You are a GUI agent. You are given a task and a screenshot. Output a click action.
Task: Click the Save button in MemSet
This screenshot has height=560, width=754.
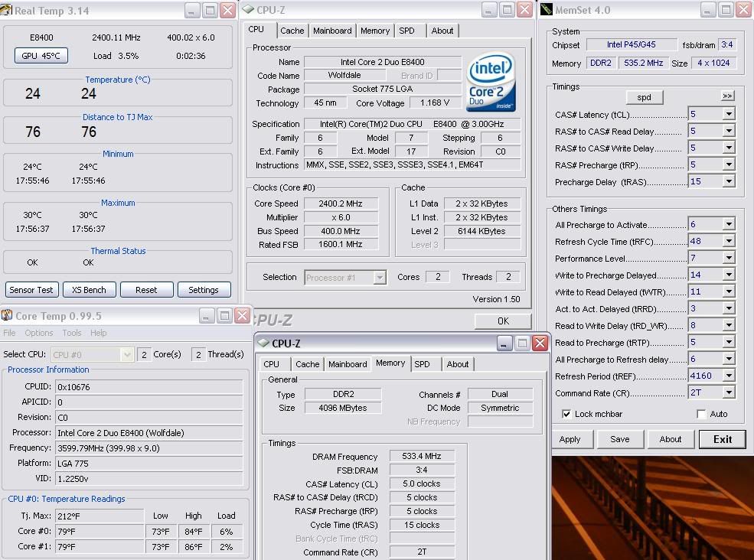[x=620, y=439]
